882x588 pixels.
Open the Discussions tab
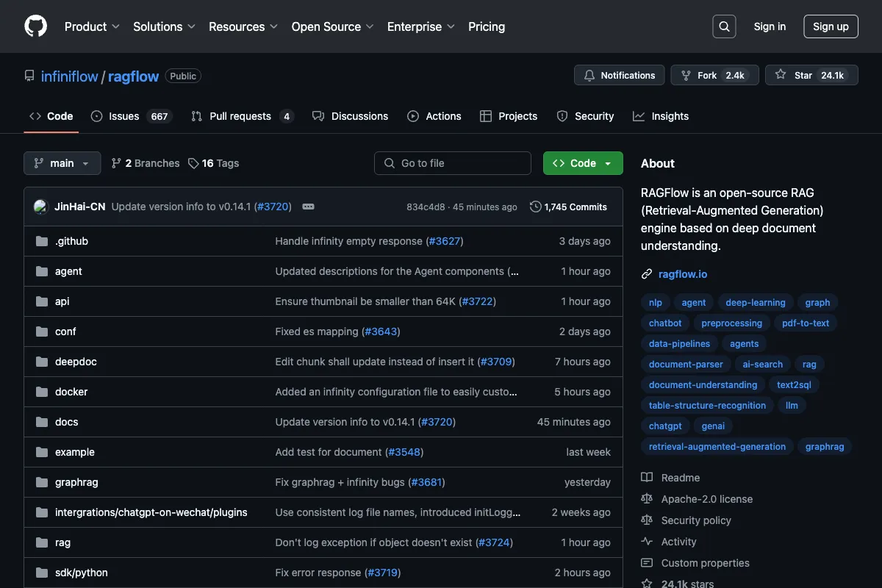[350, 116]
